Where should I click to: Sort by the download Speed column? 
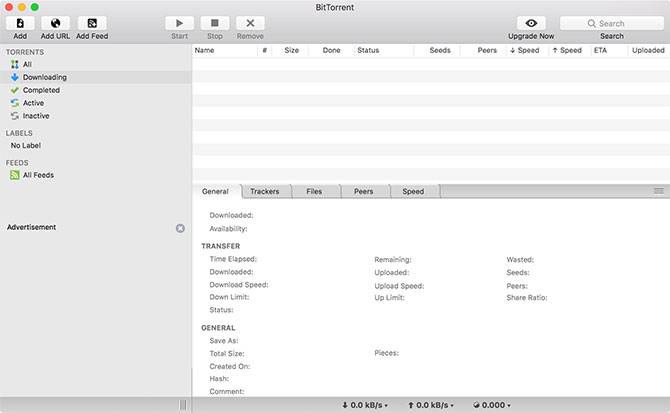(x=525, y=50)
